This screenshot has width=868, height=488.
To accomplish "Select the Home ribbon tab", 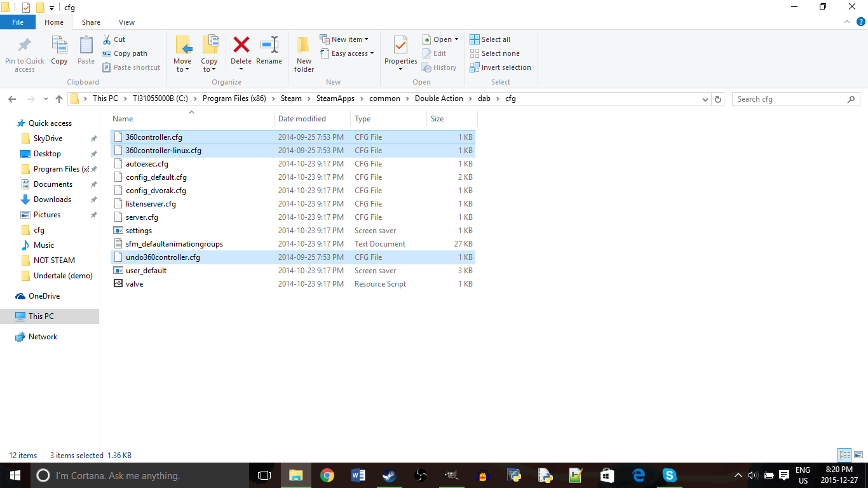I will click(54, 22).
